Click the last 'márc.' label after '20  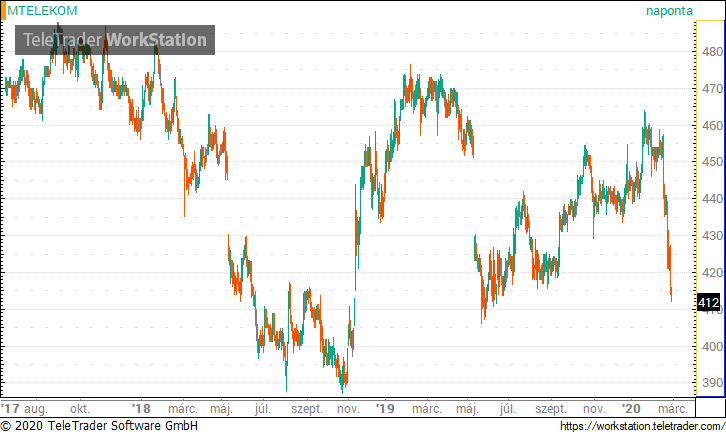click(x=673, y=409)
